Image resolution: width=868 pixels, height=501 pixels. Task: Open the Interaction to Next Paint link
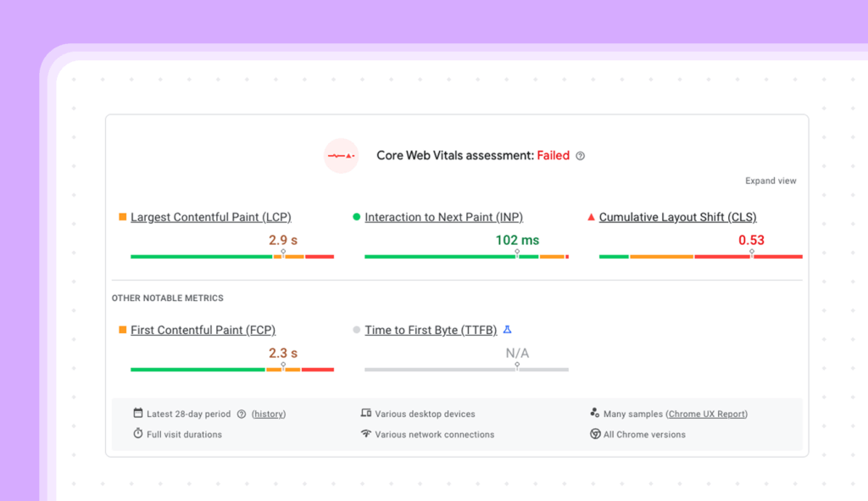click(443, 217)
